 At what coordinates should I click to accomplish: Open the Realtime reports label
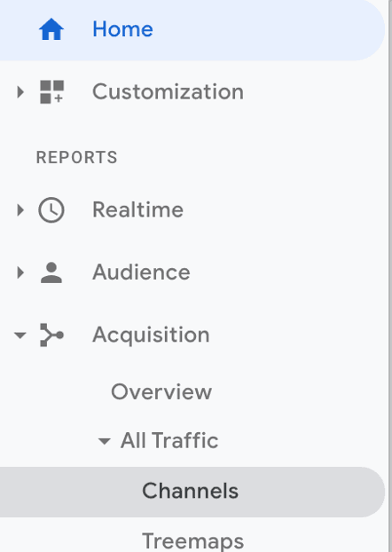(137, 209)
